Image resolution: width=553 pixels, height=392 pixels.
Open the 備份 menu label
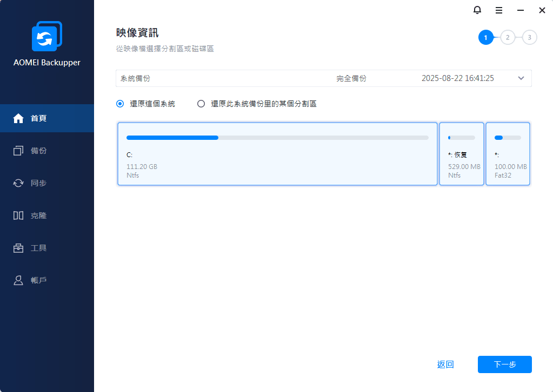click(38, 151)
